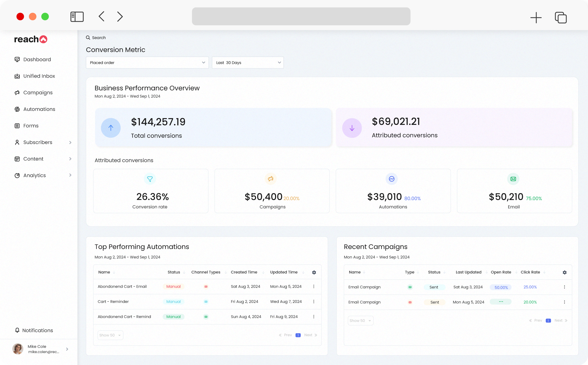Open row menu for Cart - Reminder automation

pos(314,302)
